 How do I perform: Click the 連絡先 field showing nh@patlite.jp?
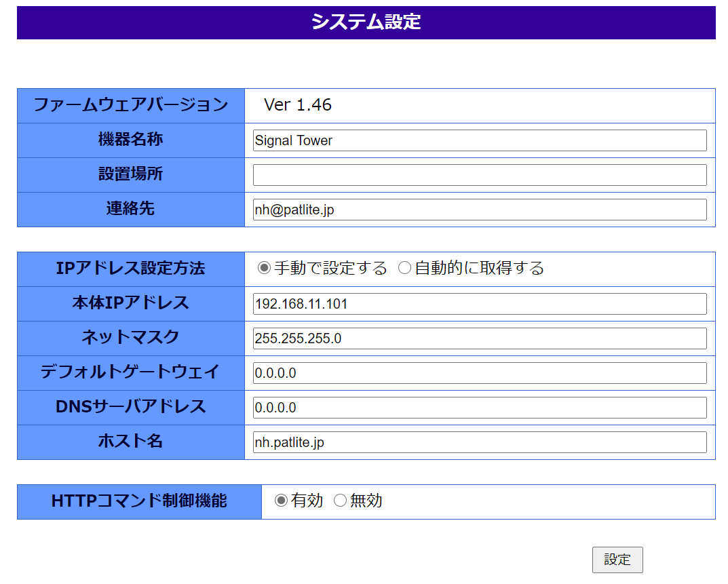pos(480,210)
